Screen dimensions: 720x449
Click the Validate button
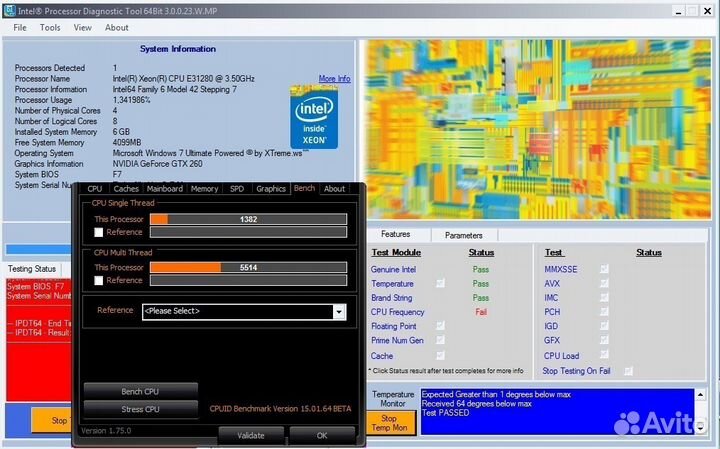(x=251, y=435)
